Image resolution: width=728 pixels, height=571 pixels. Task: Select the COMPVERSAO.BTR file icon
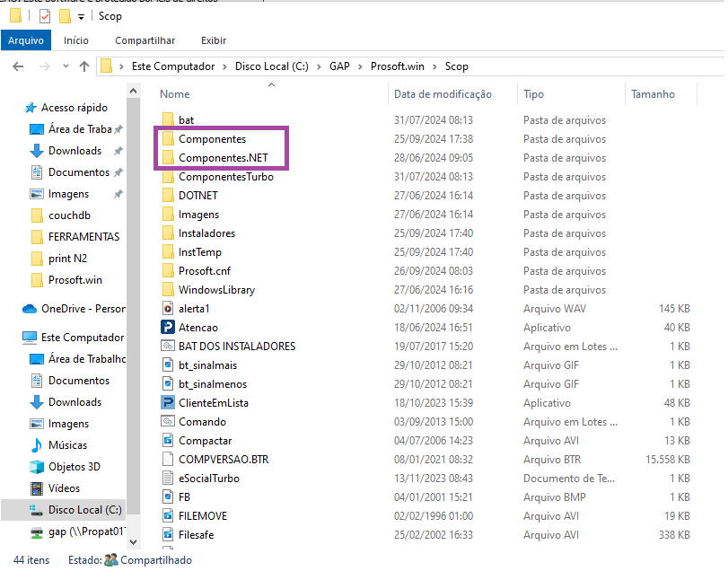[168, 460]
